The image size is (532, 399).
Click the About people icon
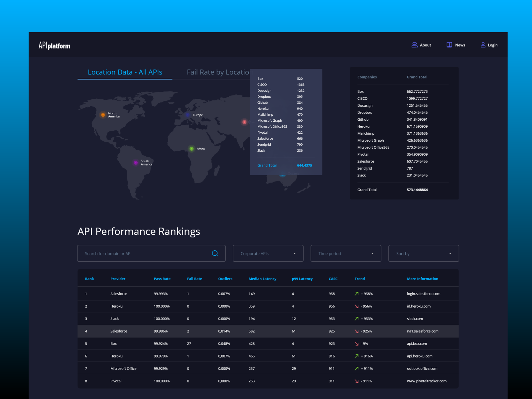pyautogui.click(x=414, y=45)
